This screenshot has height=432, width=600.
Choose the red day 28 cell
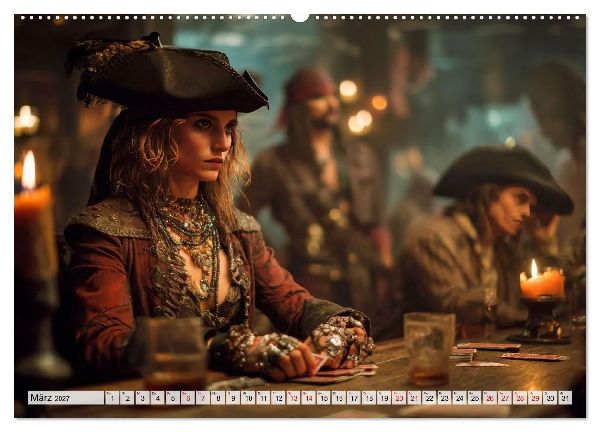520,398
